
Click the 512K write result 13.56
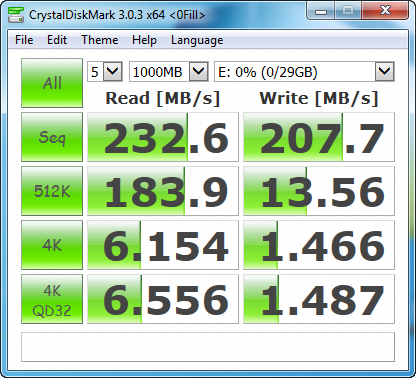pos(319,191)
